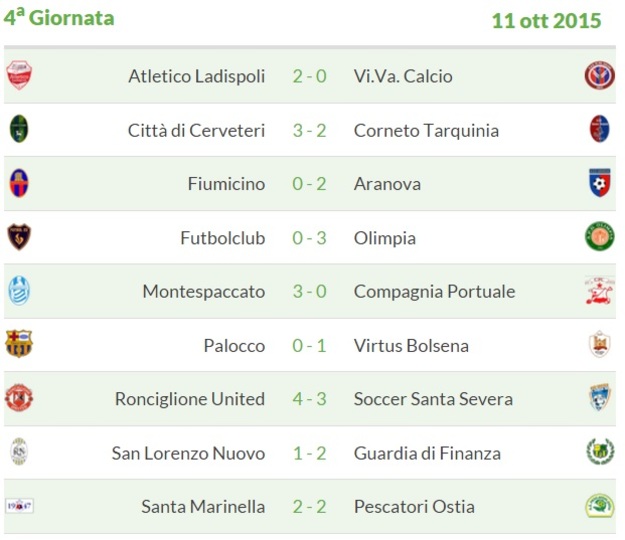This screenshot has height=540, width=625.
Task: Click the Ronciglione United red crest
Action: (x=19, y=398)
